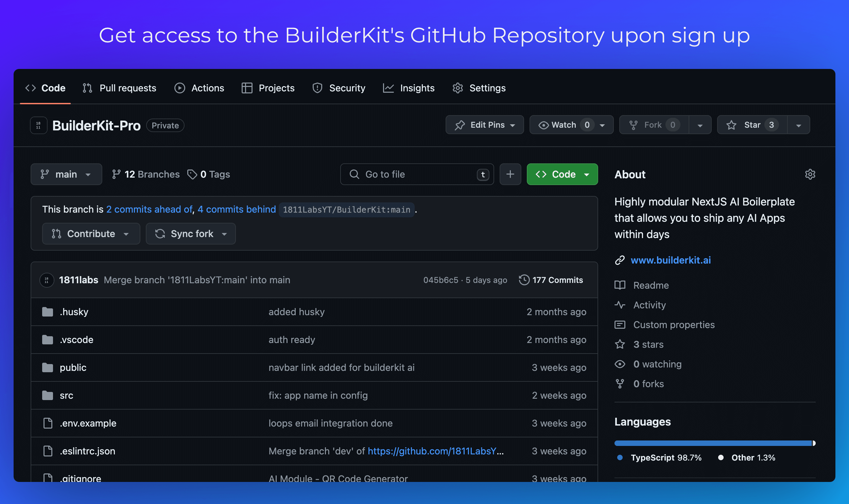849x504 pixels.
Task: Open the public folder
Action: 73,367
